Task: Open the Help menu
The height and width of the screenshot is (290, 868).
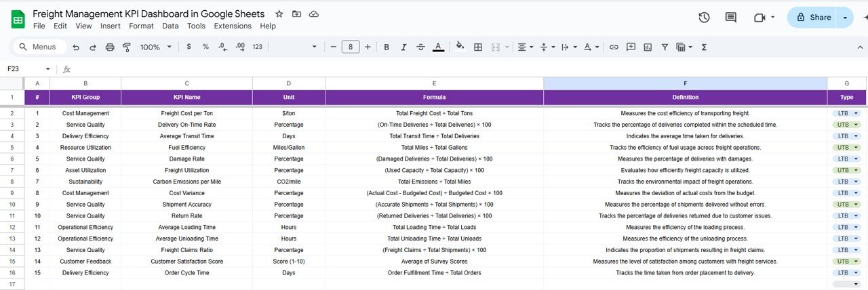Action: pos(268,26)
